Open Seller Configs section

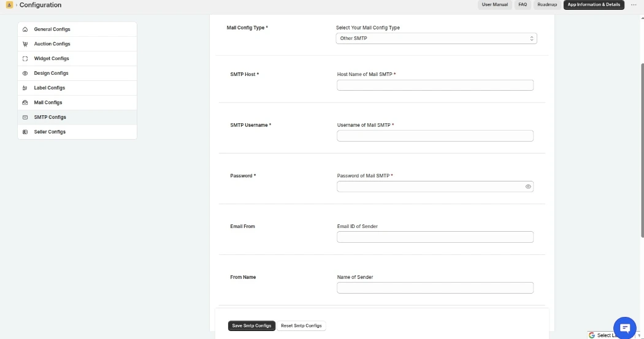tap(77, 132)
